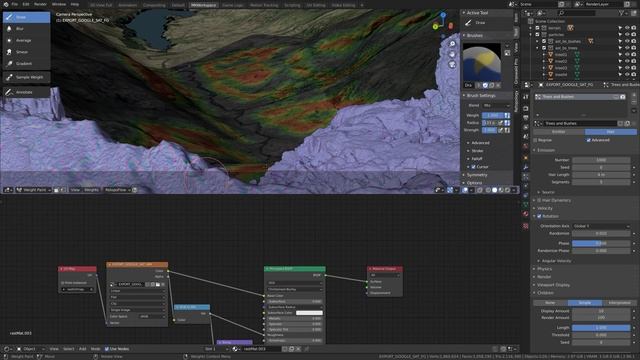The width and height of the screenshot is (640, 360).
Task: Open the Texture properties checker tab icon
Action: pos(526,226)
